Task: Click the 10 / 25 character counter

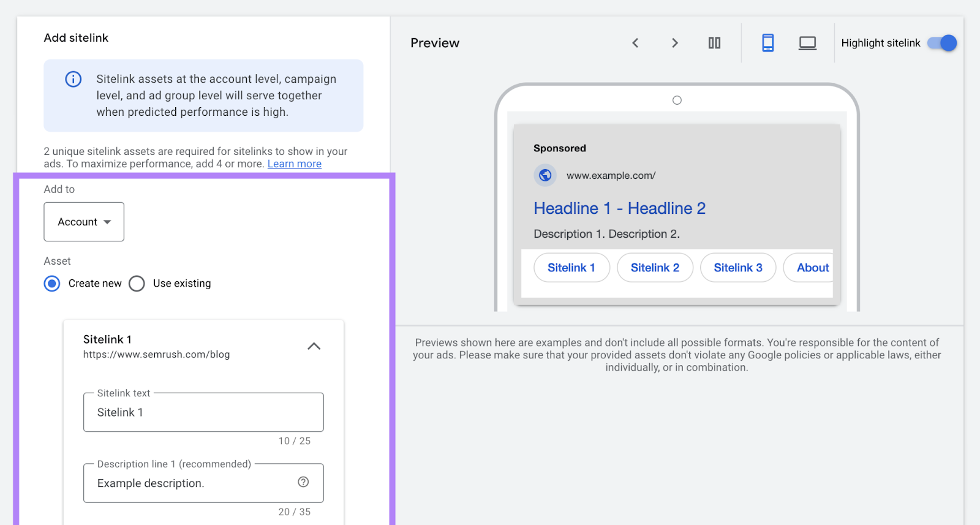Action: 295,441
